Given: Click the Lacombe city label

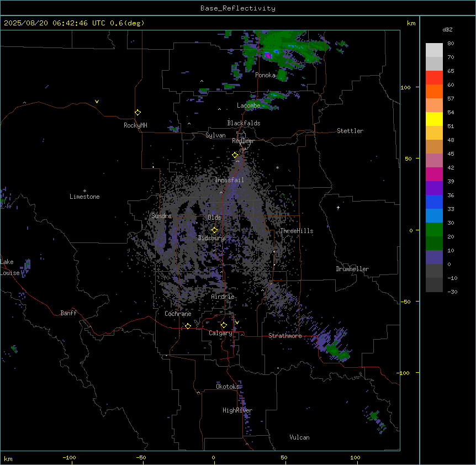Looking at the screenshot, I should tap(248, 105).
